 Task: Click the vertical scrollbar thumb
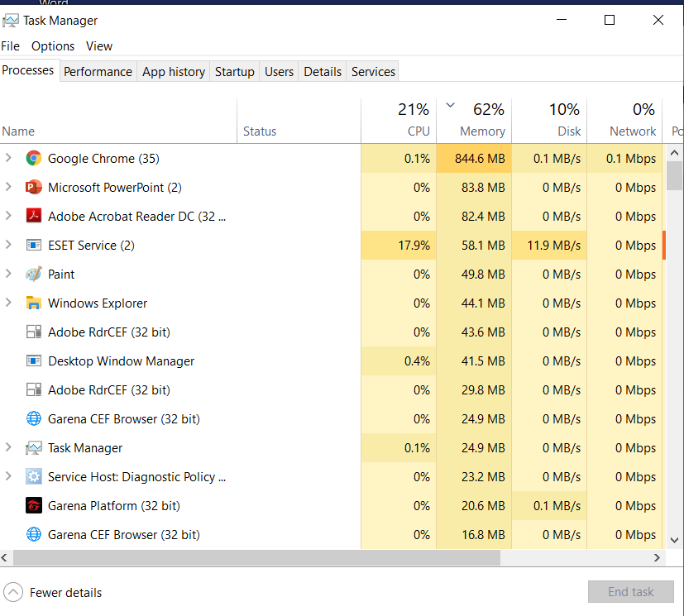[x=674, y=175]
